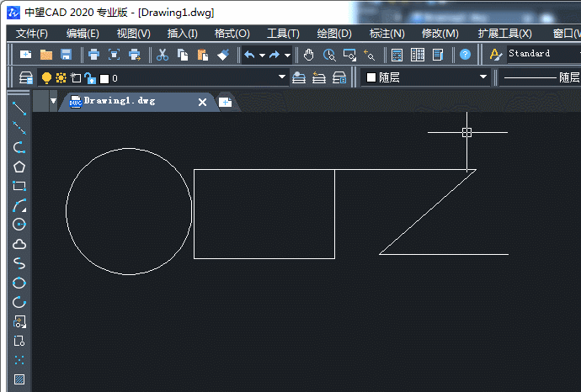Set the selected object's layer as current
Screen dimensions: 581x392
click(x=299, y=77)
